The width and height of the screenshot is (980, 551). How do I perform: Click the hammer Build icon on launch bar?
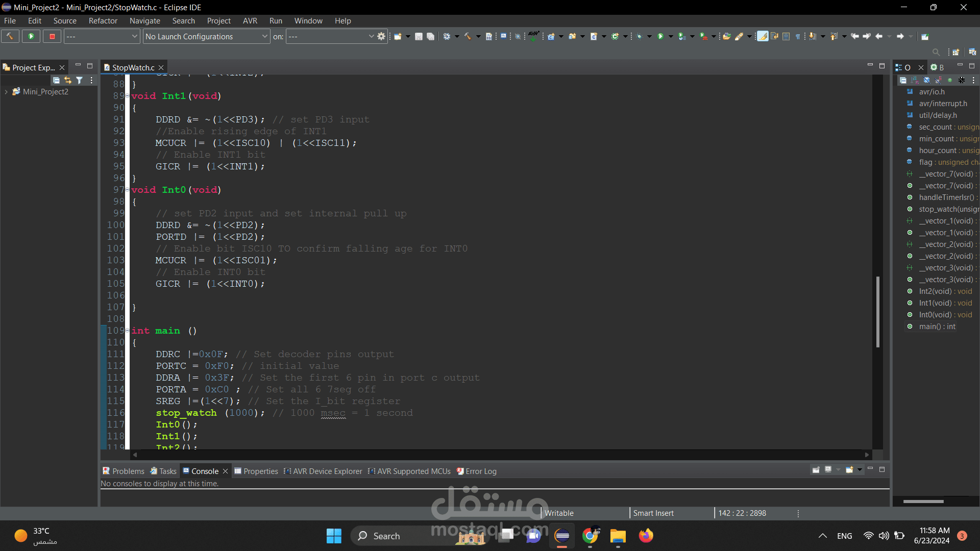pyautogui.click(x=10, y=36)
